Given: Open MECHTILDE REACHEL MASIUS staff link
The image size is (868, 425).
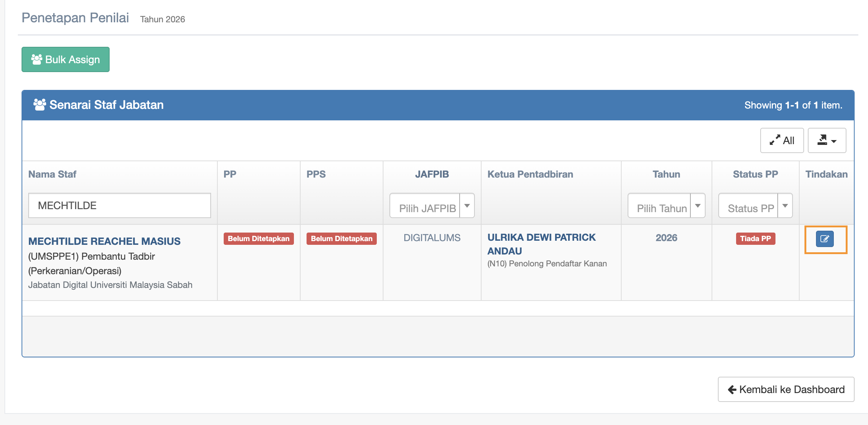Looking at the screenshot, I should tap(104, 241).
